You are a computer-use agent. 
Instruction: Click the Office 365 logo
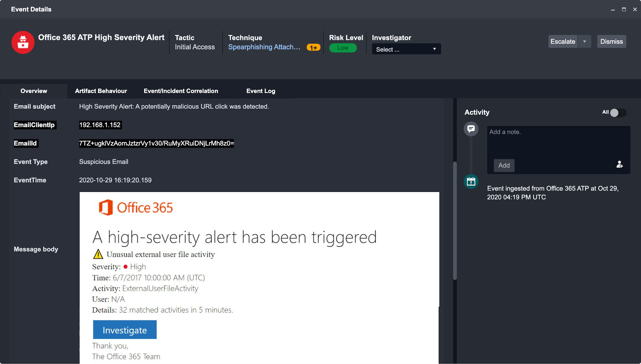click(x=136, y=207)
